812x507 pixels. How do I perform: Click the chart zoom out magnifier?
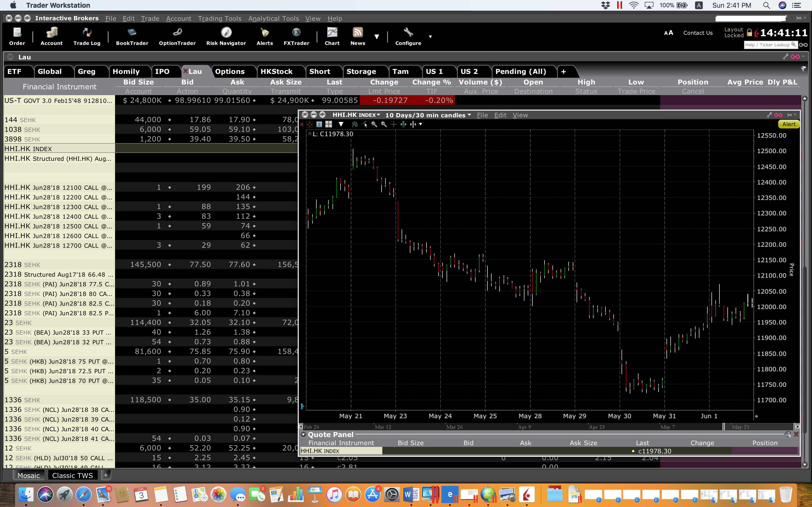coord(384,124)
